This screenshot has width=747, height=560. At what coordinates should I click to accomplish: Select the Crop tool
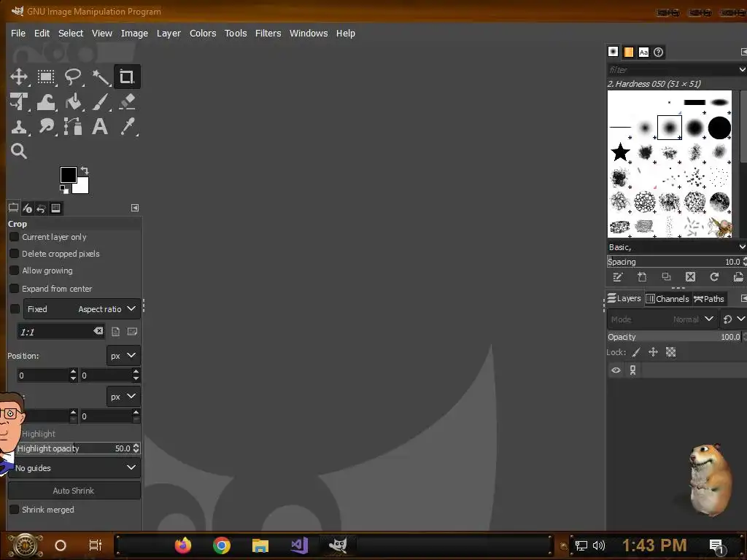(127, 77)
